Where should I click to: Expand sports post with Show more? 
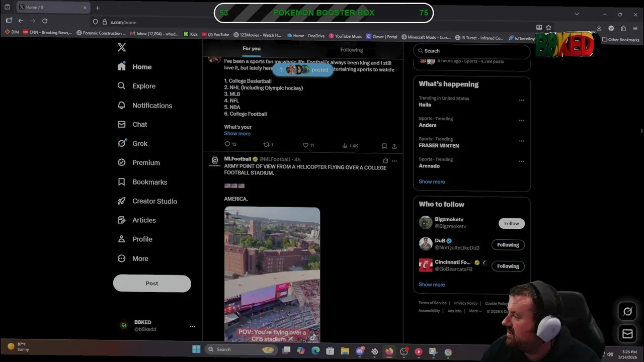coord(237,134)
